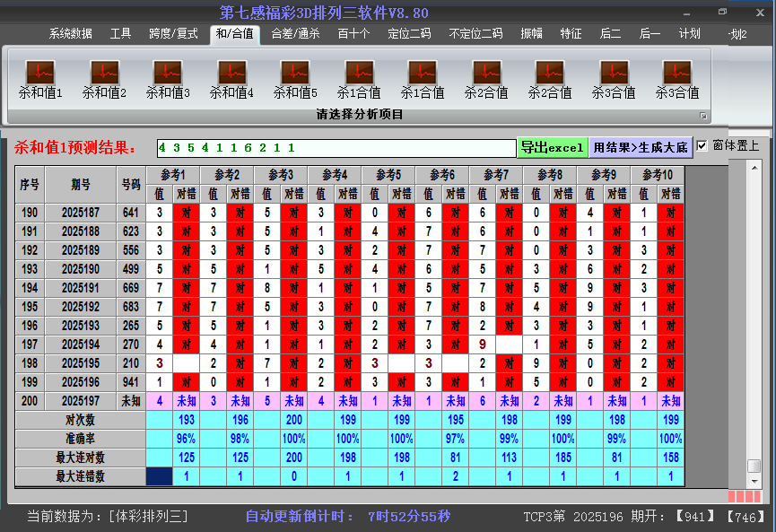
Task: Click the 当前数据为 [体彩排列三] status text
Action: click(x=108, y=517)
